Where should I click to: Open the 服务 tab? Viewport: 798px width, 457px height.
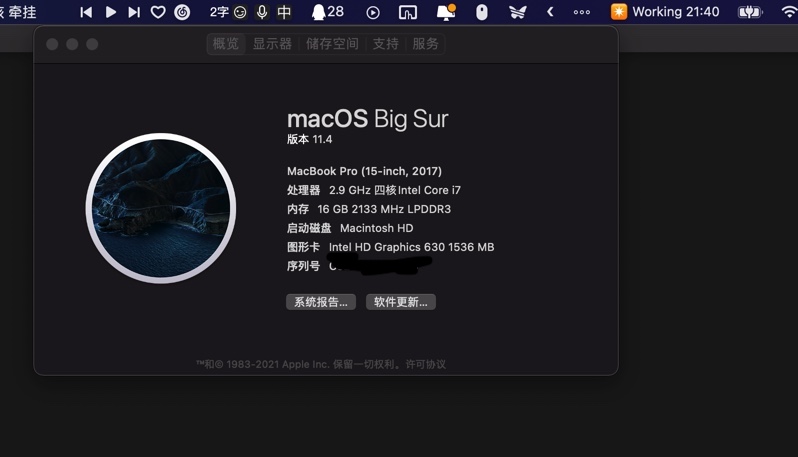(425, 44)
